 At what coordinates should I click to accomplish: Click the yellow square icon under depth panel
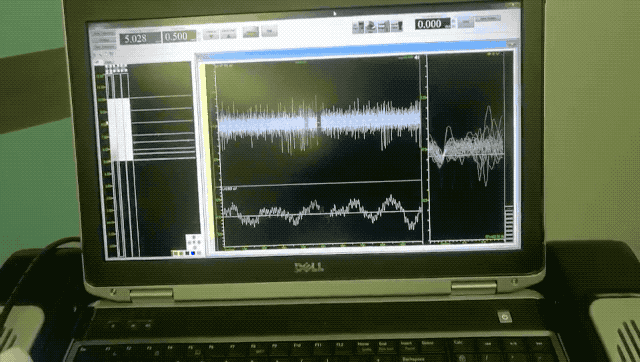coord(177,253)
